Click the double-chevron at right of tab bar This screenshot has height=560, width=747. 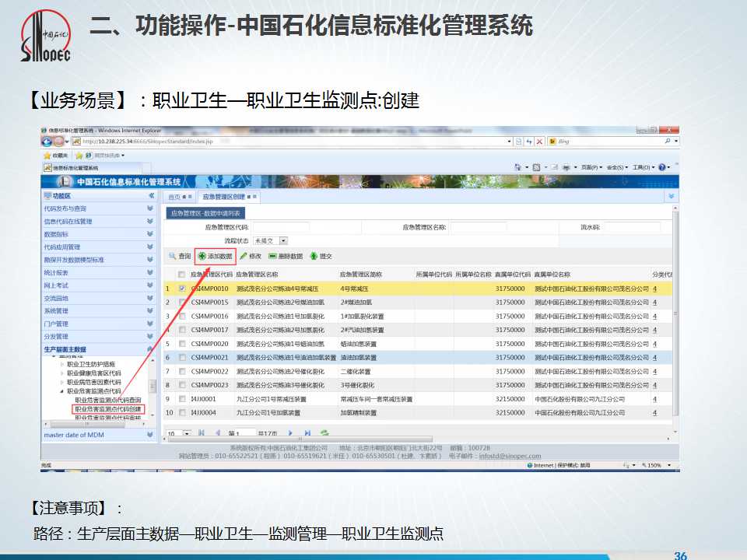[x=672, y=196]
